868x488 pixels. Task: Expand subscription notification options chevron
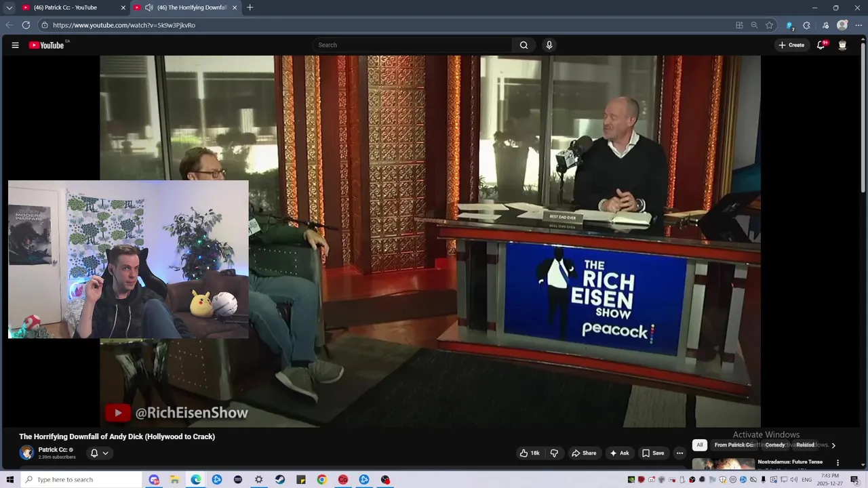click(x=105, y=453)
